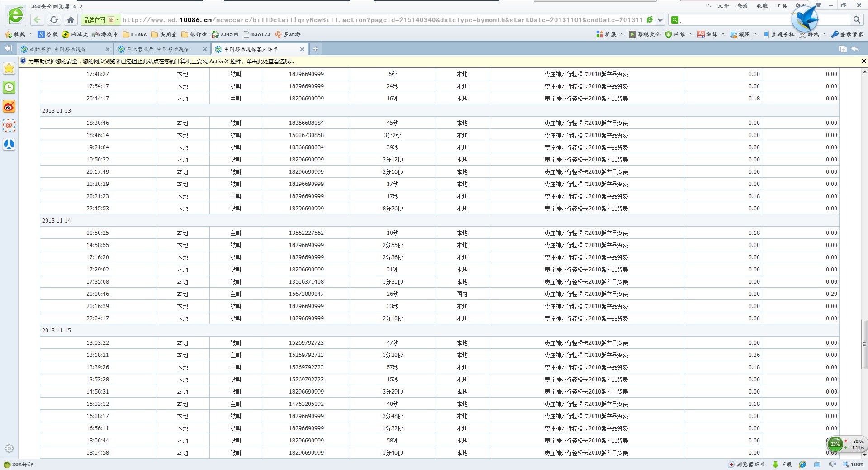Screen dimensions: 868x470
Task: Open the history clock sidebar icon
Action: pyautogui.click(x=9, y=87)
